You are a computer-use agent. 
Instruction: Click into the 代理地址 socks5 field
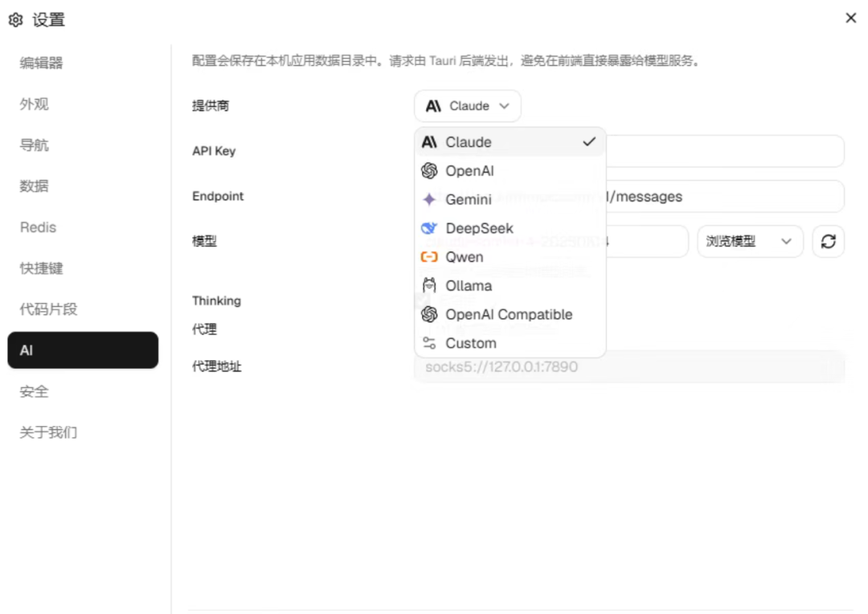628,366
